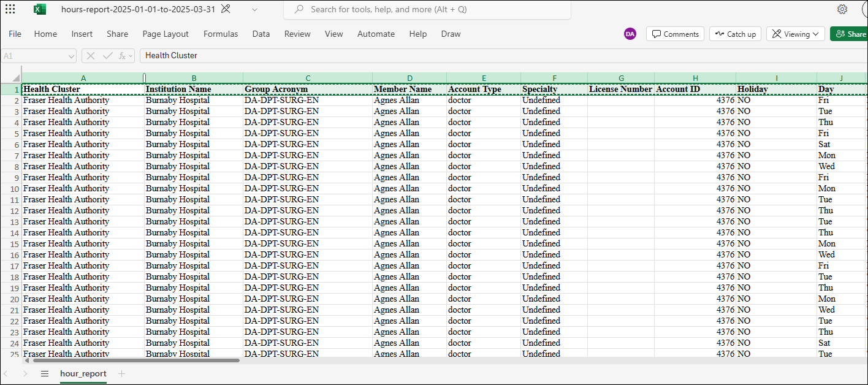Image resolution: width=868 pixels, height=385 pixels.
Task: Click the confirm checkmark in formula bar
Action: 108,56
